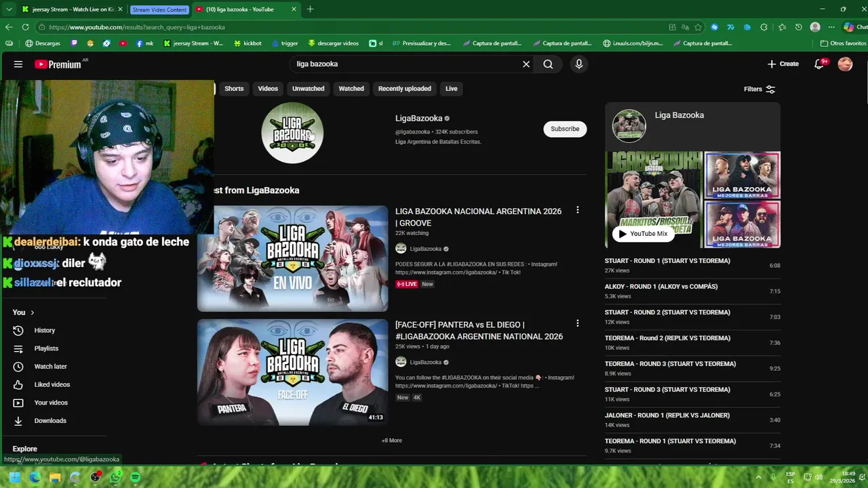868x488 pixels.
Task: Select the Unwatched filter chip
Action: (308, 89)
